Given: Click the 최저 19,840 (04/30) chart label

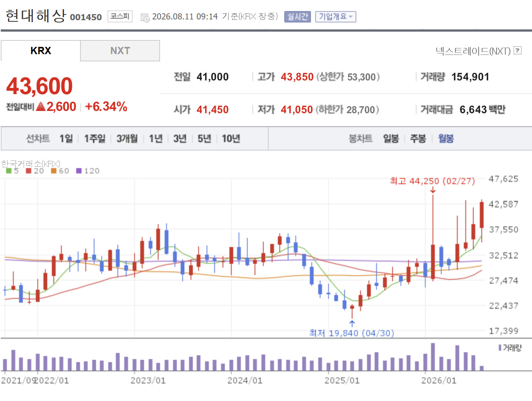Looking at the screenshot, I should 352,333.
